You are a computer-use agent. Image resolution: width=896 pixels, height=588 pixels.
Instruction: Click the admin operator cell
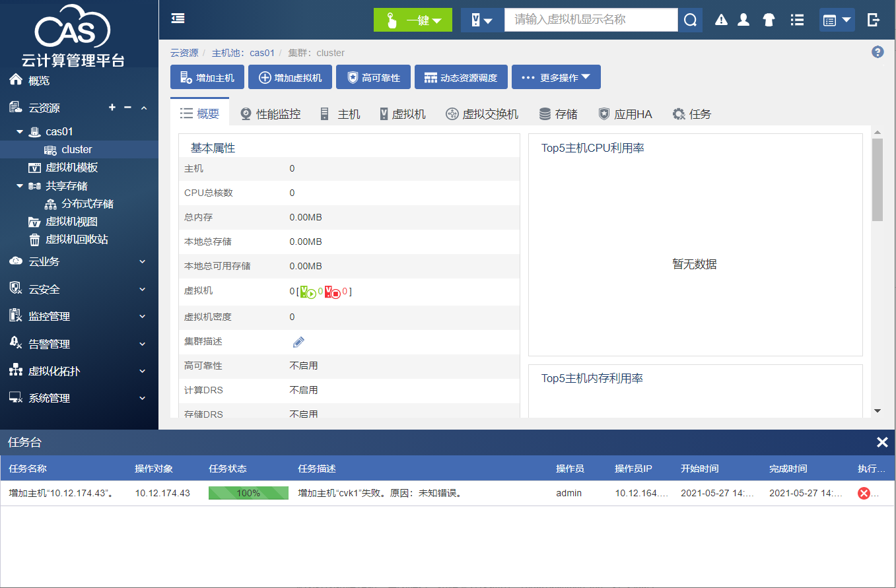point(569,493)
